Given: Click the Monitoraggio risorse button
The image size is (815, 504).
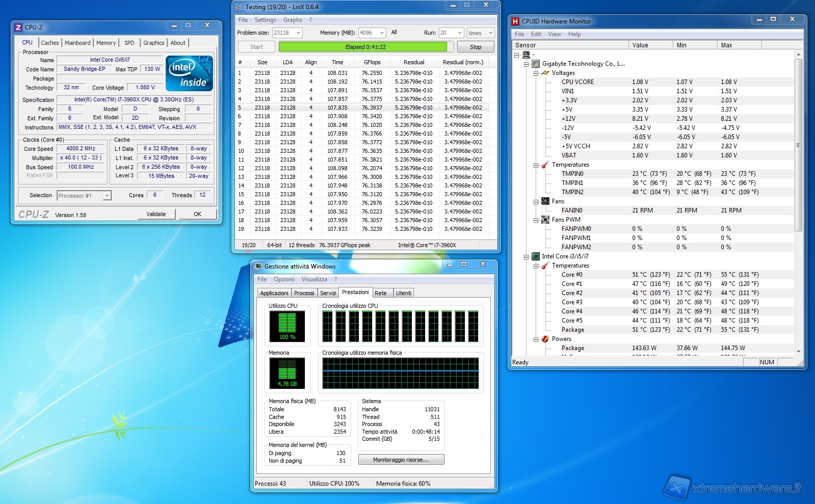Looking at the screenshot, I should coord(401,460).
